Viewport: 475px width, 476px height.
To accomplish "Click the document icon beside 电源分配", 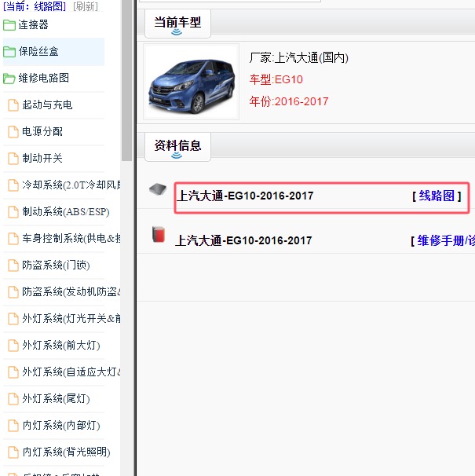I will point(13,132).
